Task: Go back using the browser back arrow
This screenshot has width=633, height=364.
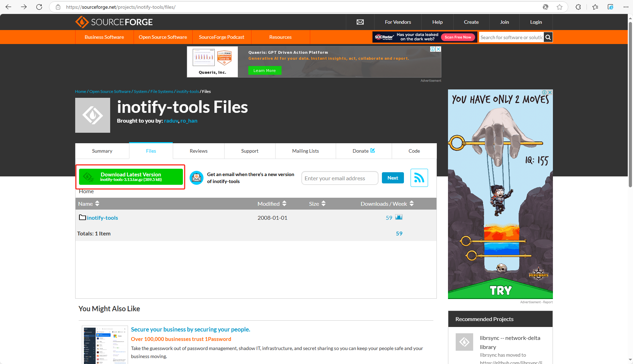Action: (8, 7)
